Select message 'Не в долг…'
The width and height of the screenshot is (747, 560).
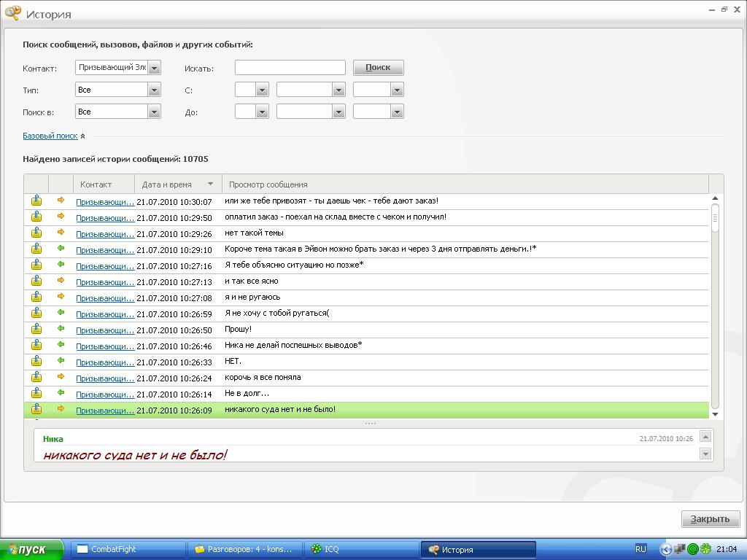[247, 393]
